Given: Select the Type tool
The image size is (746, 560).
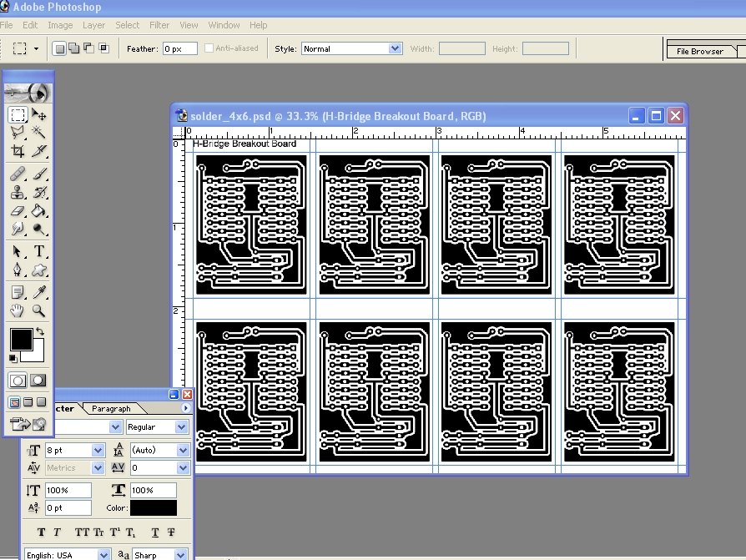Looking at the screenshot, I should [x=39, y=251].
